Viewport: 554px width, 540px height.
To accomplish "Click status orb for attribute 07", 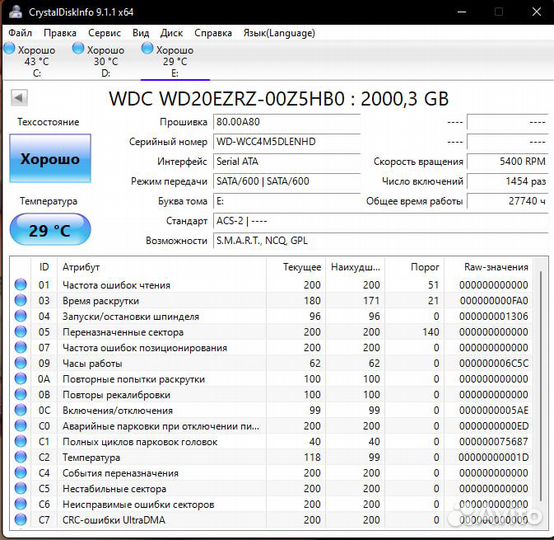I will pyautogui.click(x=21, y=347).
